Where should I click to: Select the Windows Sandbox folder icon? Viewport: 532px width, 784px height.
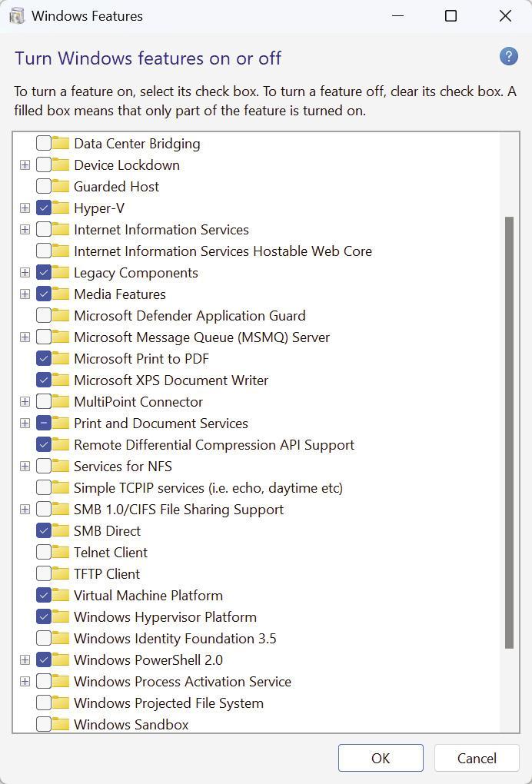pyautogui.click(x=61, y=724)
